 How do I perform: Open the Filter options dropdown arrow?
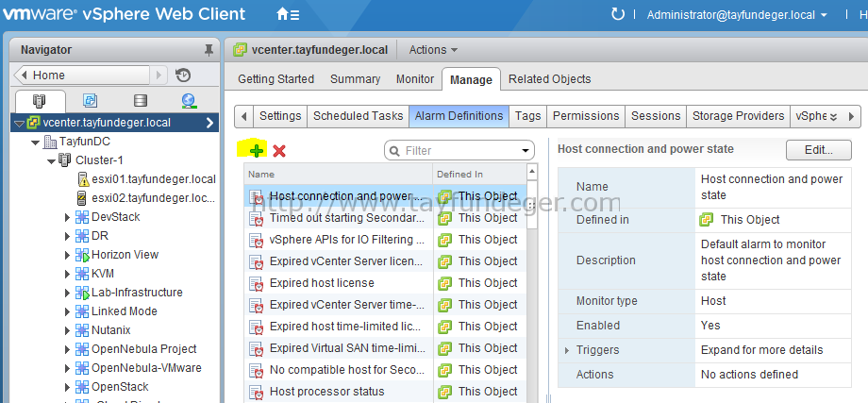[x=525, y=151]
